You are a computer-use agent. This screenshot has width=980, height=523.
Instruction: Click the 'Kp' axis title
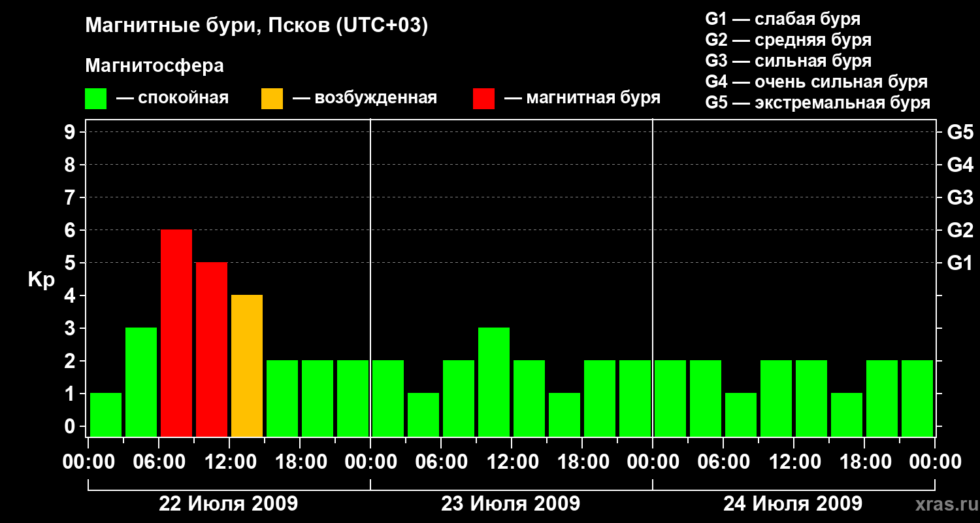click(x=41, y=280)
